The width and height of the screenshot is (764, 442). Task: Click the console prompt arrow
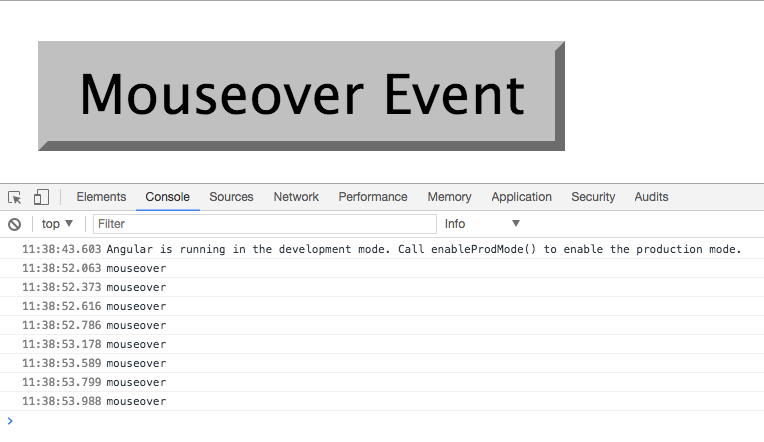(10, 421)
